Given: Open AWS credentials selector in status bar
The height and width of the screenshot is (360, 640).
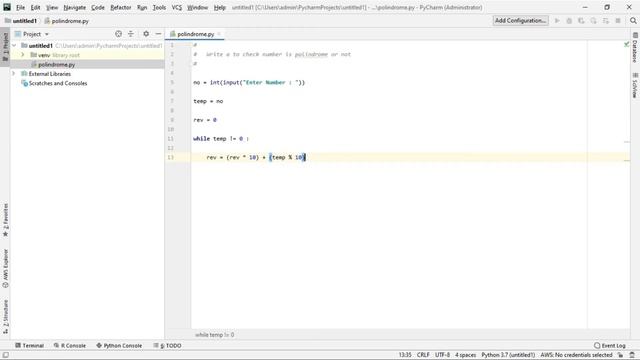Looking at the screenshot, I should coord(576,355).
